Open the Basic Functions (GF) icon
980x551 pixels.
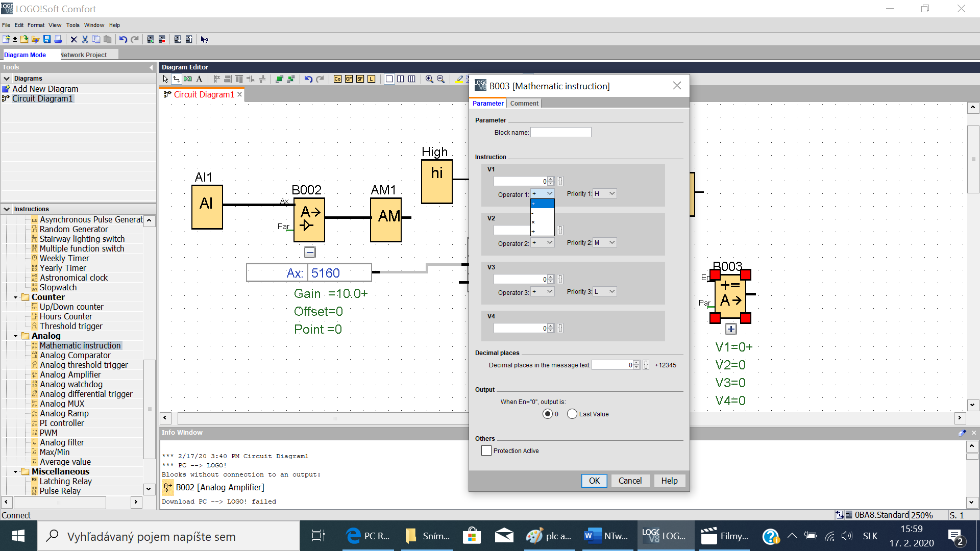349,79
